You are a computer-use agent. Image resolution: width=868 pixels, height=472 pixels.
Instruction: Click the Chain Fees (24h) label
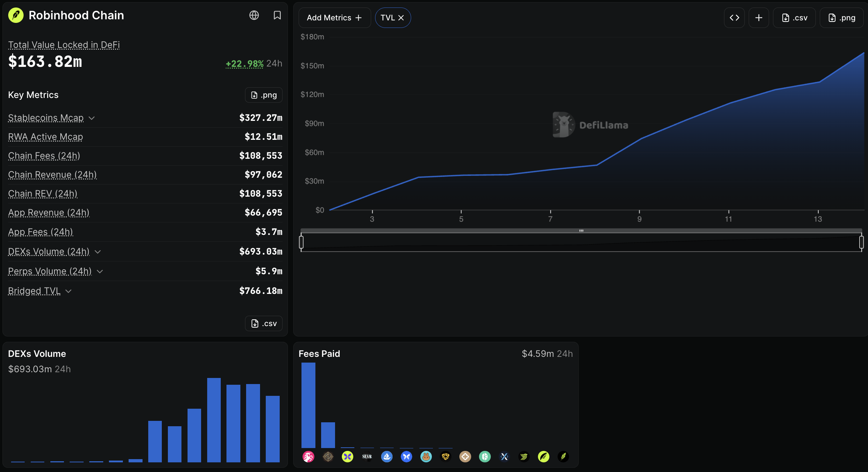tap(44, 156)
